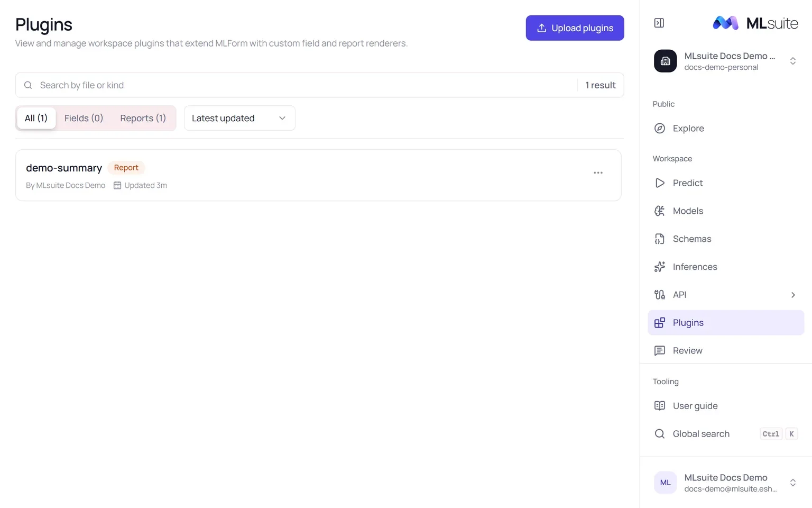Click the docs-demo-personal workspace slug
The width and height of the screenshot is (812, 508).
coord(721,68)
